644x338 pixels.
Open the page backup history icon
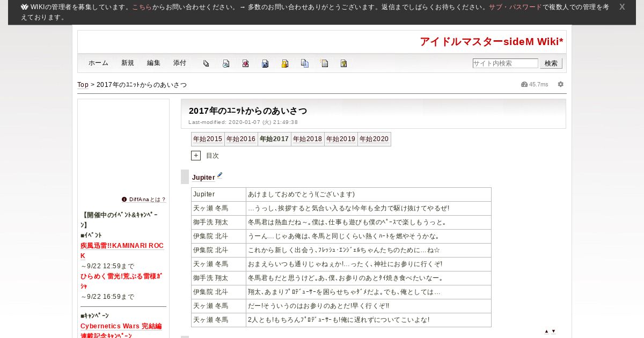226,63
